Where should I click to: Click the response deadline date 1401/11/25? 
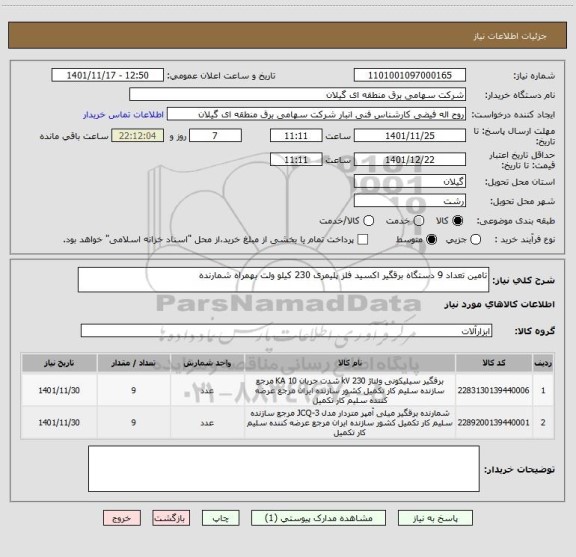click(x=410, y=136)
